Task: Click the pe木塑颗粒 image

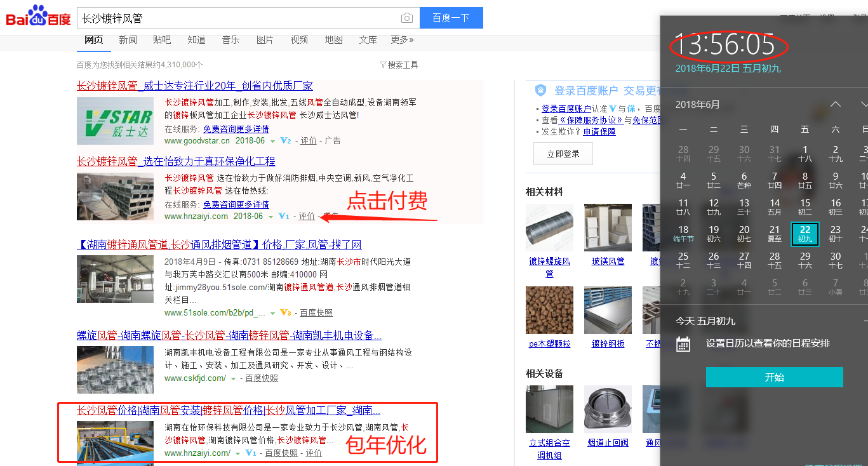Action: (x=549, y=310)
